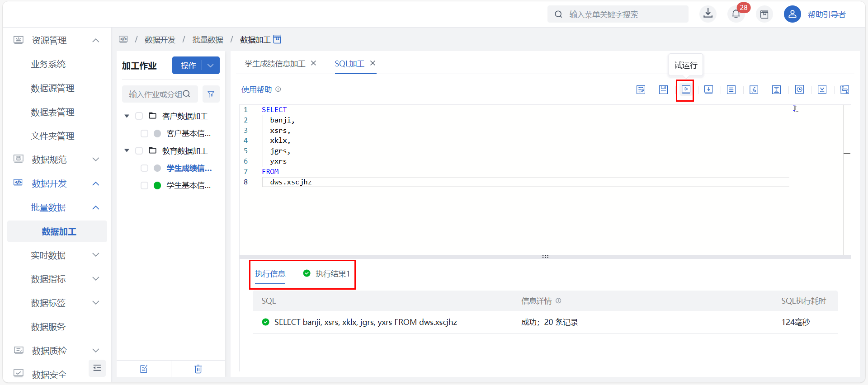Collapse the 客户数据加工 tree node arrow
The image size is (868, 385).
[127, 116]
